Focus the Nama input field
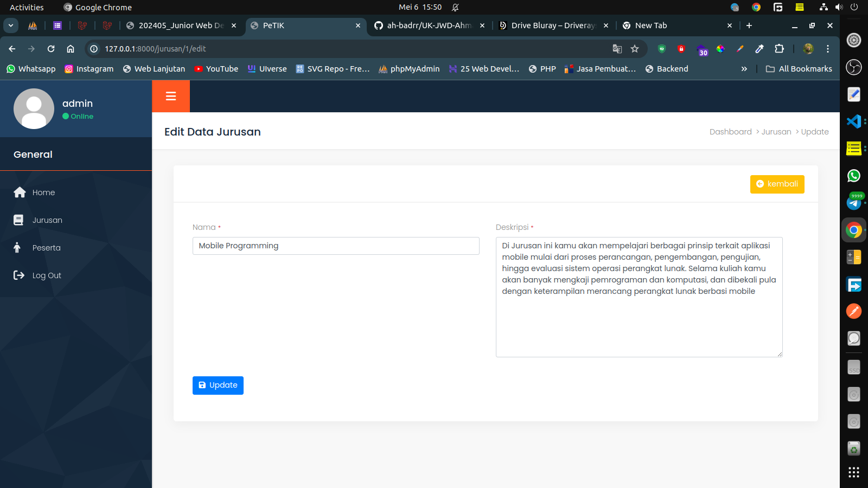 [336, 246]
